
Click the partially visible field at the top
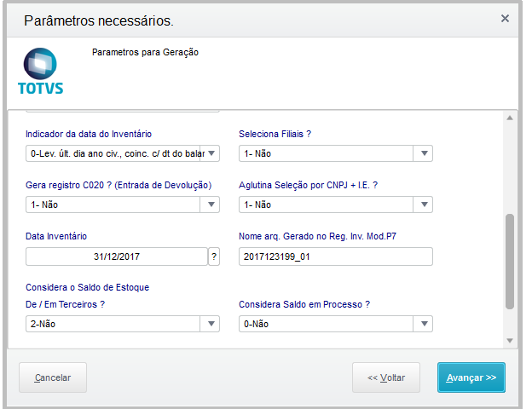tap(123, 112)
